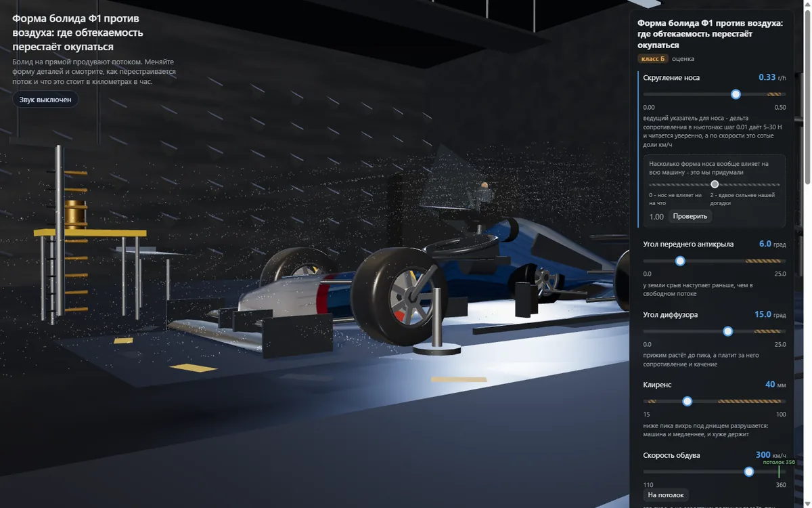This screenshot has width=812, height=508.
Task: Click the «Скругление носа» slider handle
Action: (736, 94)
